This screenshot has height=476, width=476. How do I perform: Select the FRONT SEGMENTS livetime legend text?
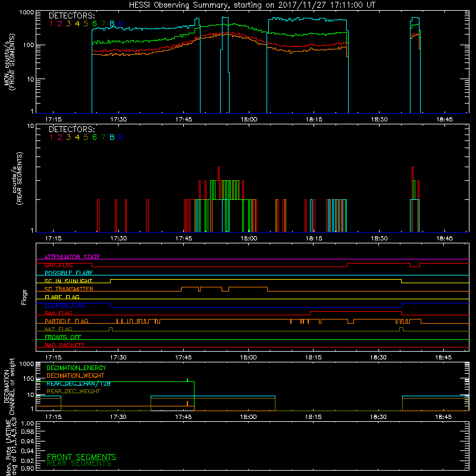82,457
